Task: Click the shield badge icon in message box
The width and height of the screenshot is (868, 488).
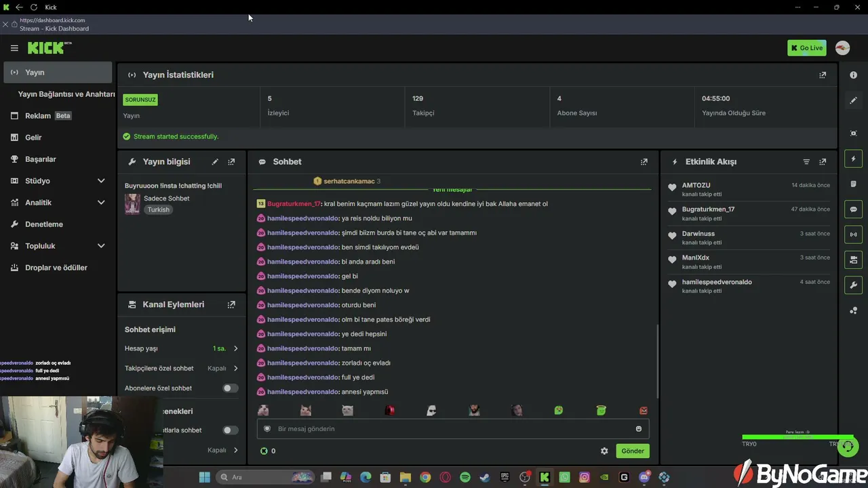Action: (x=267, y=429)
